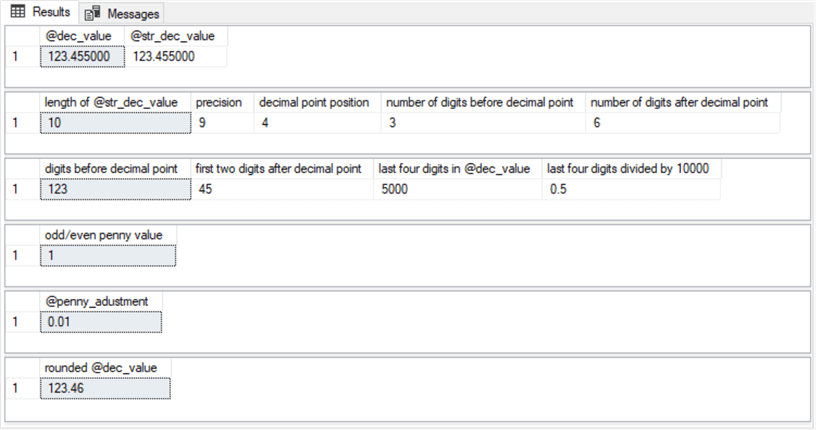The image size is (816, 430).
Task: Click the @str_dec_value column header
Action: (176, 37)
